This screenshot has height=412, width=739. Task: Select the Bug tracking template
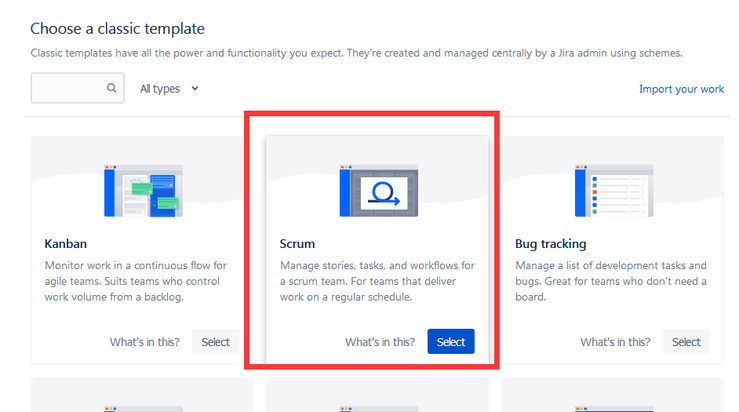click(x=686, y=342)
